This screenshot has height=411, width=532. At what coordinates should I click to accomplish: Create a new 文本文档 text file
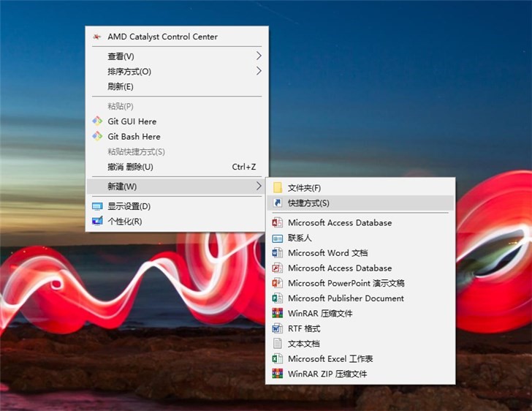coord(303,344)
